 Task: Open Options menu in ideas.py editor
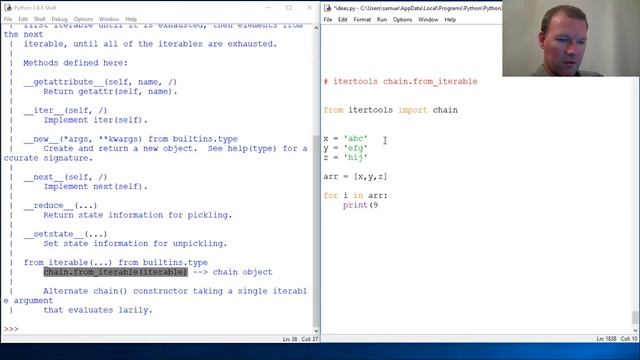point(402,20)
